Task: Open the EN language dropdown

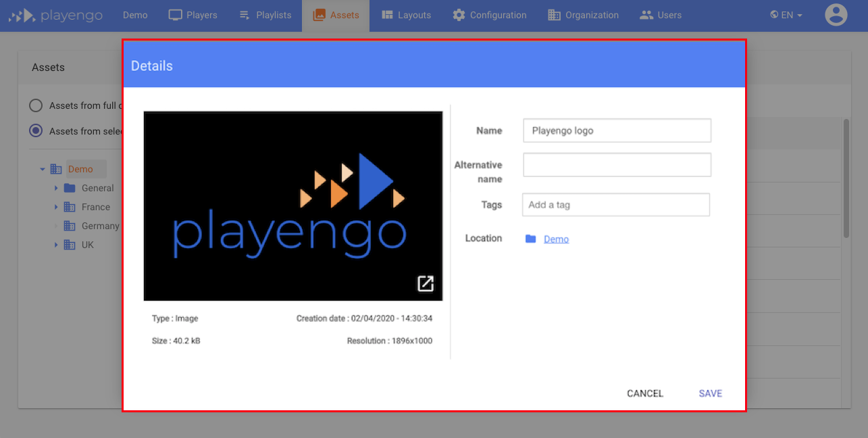Action: 786,15
